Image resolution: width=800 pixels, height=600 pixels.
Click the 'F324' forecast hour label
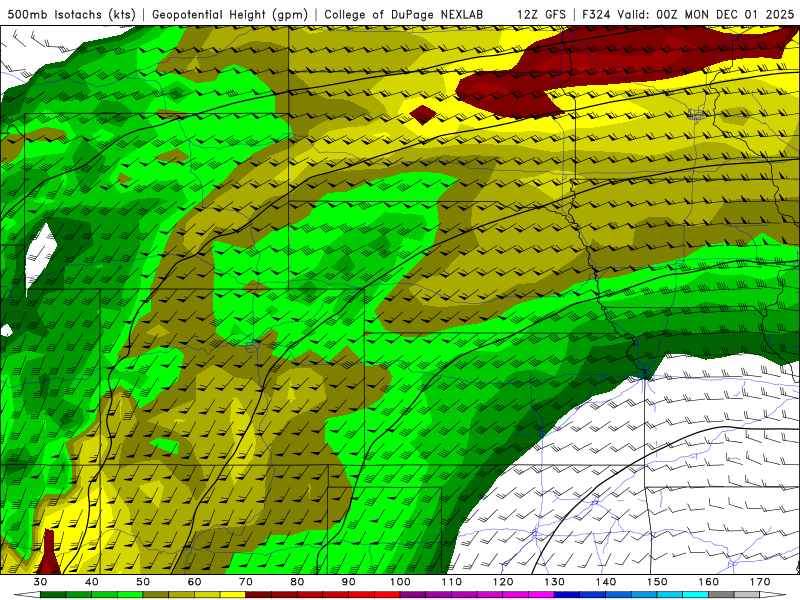(596, 15)
